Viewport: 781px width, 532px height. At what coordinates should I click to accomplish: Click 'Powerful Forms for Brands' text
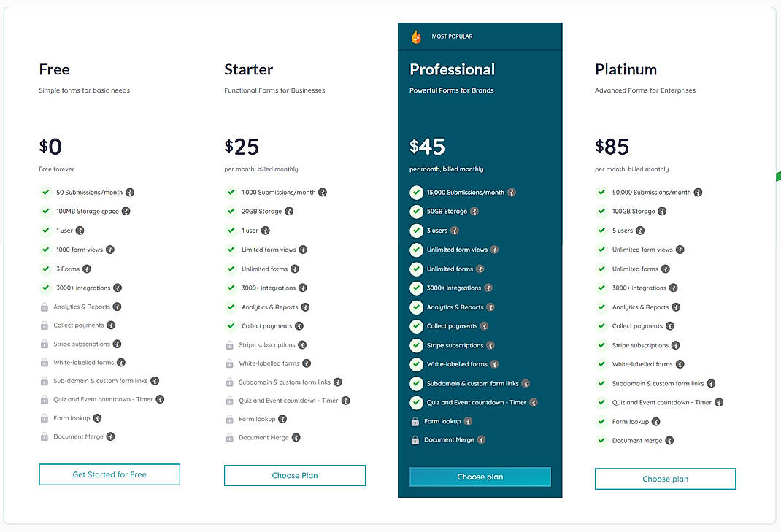click(x=452, y=90)
